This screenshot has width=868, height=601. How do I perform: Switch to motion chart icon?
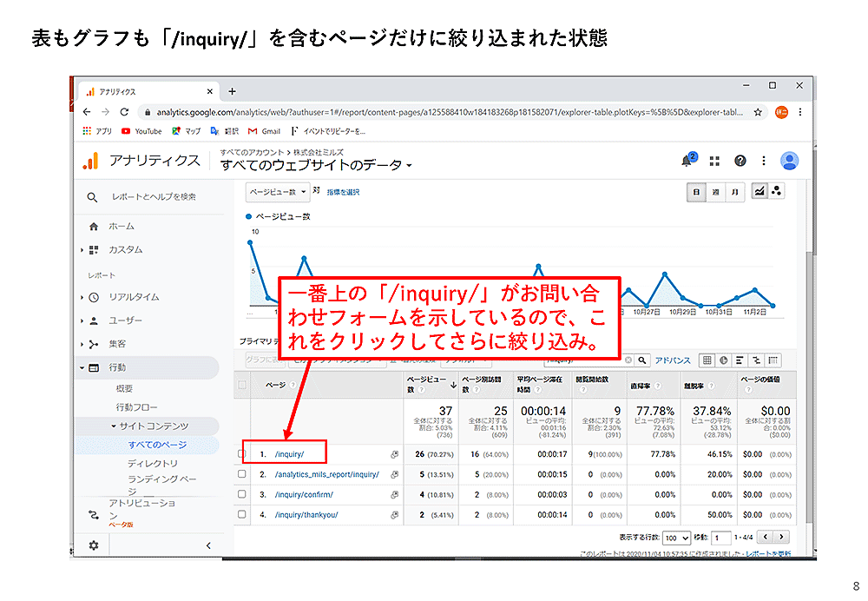coord(775,192)
